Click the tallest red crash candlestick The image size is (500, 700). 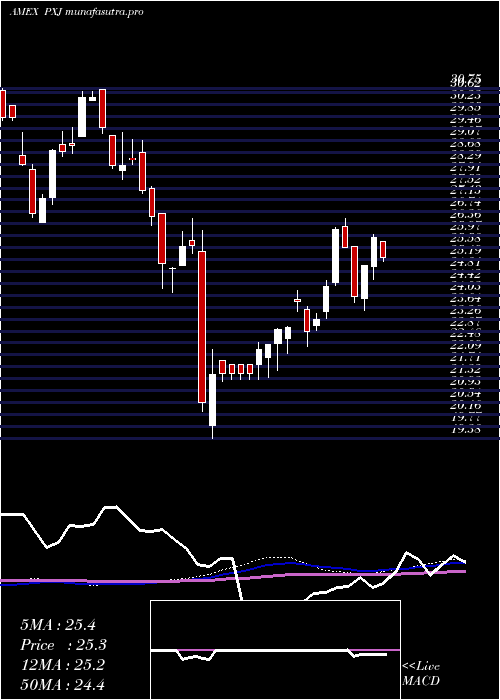click(202, 327)
